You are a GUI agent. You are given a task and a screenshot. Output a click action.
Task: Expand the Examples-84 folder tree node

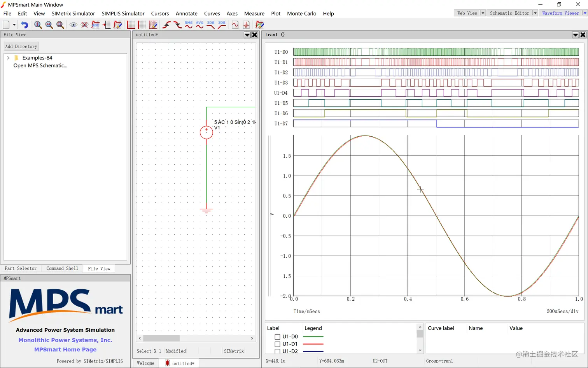coord(8,58)
